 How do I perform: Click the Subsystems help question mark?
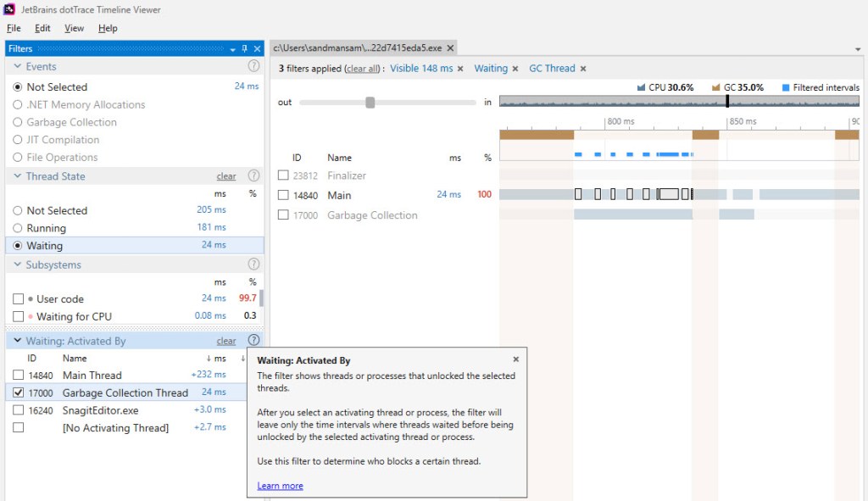coord(253,264)
